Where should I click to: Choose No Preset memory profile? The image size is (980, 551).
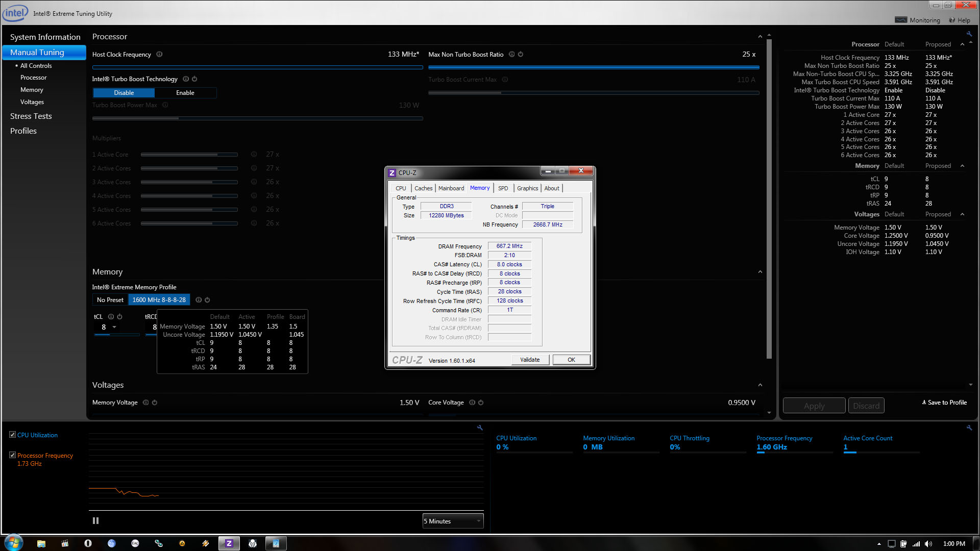pos(110,300)
